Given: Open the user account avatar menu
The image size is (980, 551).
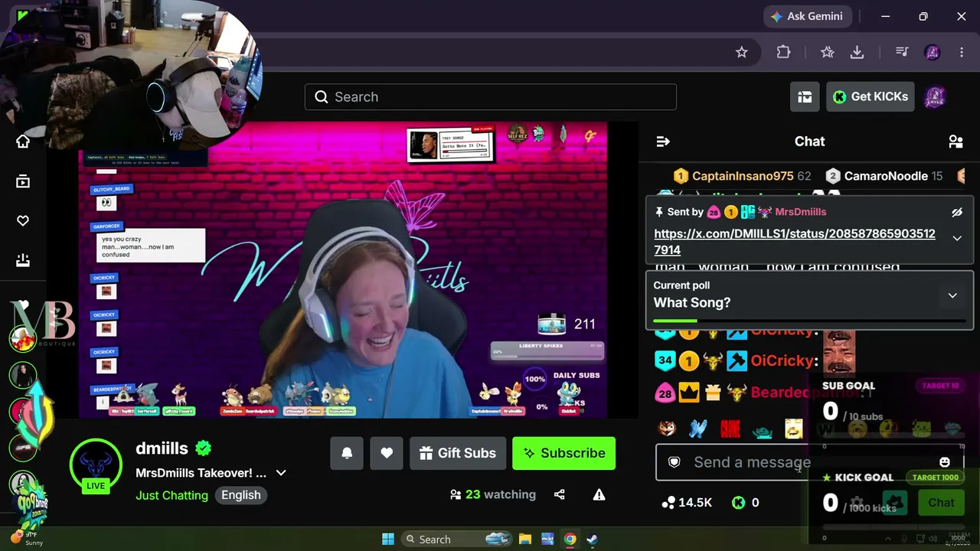Looking at the screenshot, I should click(x=935, y=97).
